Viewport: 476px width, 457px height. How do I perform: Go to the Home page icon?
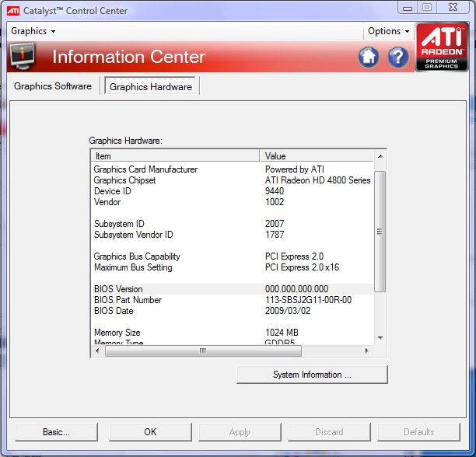pyautogui.click(x=369, y=57)
